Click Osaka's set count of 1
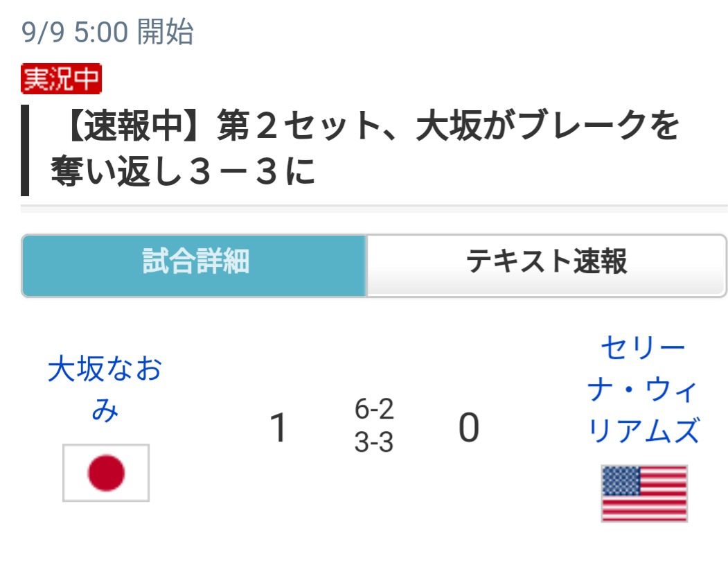Screen dimensions: 728x567 tap(278, 428)
